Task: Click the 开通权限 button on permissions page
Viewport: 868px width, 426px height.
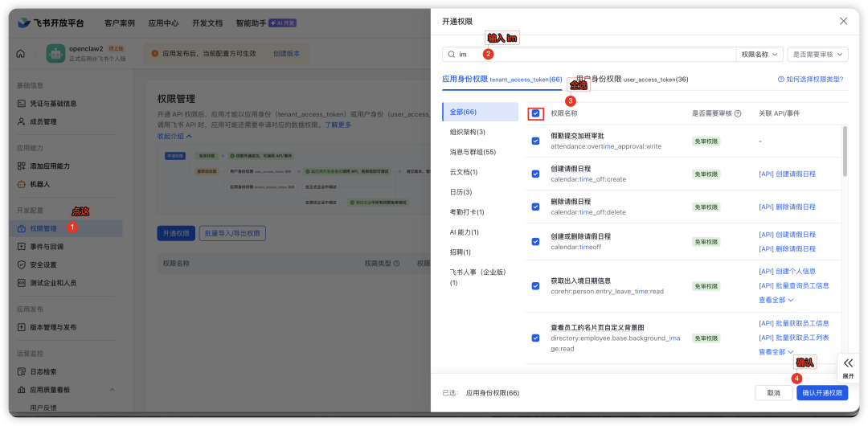Action: 176,233
